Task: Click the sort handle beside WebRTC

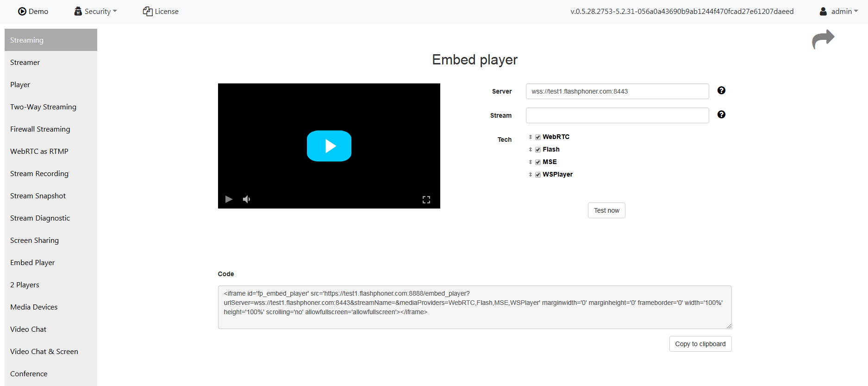Action: (531, 137)
